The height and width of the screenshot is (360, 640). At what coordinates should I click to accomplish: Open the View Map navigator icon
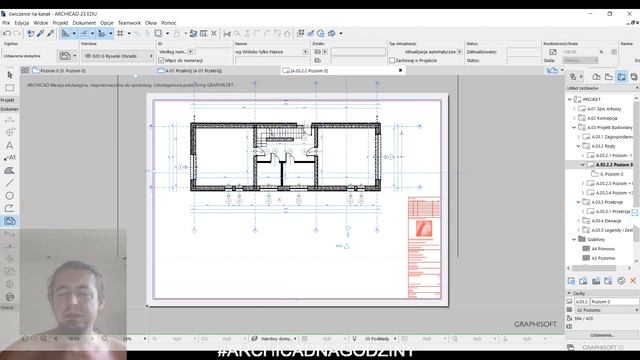[x=609, y=76]
